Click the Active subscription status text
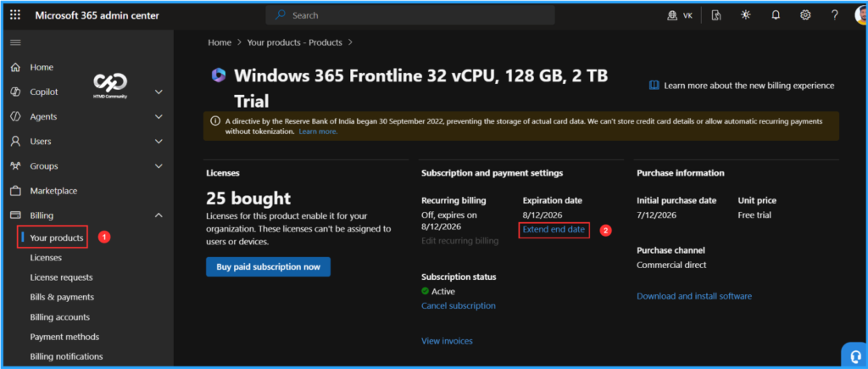The width and height of the screenshot is (868, 369). pyautogui.click(x=443, y=292)
